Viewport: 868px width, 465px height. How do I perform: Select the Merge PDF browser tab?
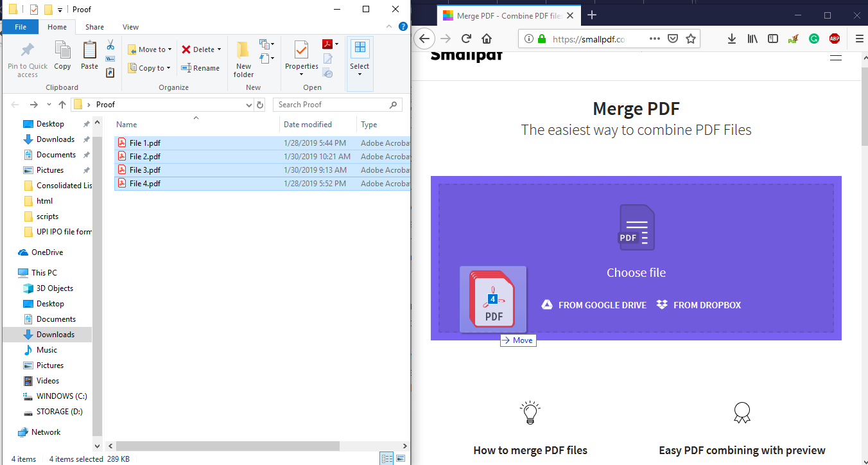coord(509,15)
